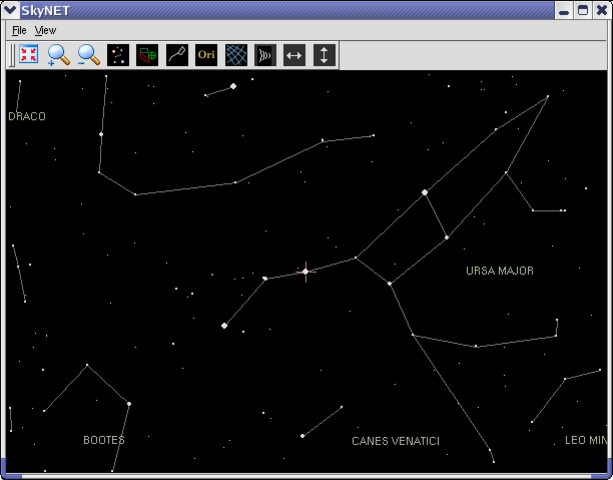This screenshot has width=613, height=480.
Task: Open the View menu
Action: click(x=45, y=30)
